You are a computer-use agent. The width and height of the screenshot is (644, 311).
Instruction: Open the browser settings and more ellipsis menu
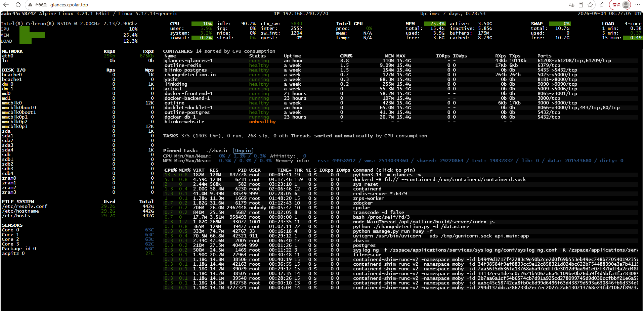click(637, 5)
